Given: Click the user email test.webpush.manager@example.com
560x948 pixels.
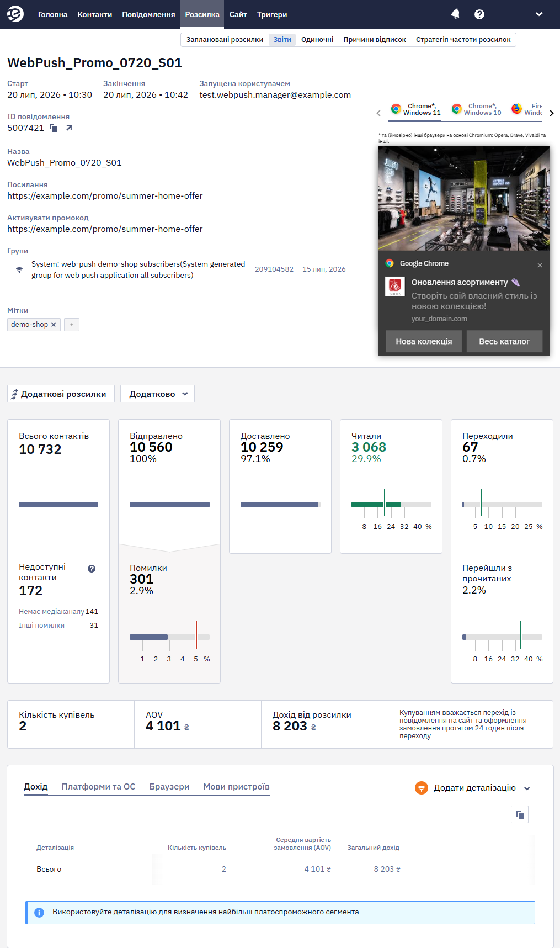Looking at the screenshot, I should point(275,95).
